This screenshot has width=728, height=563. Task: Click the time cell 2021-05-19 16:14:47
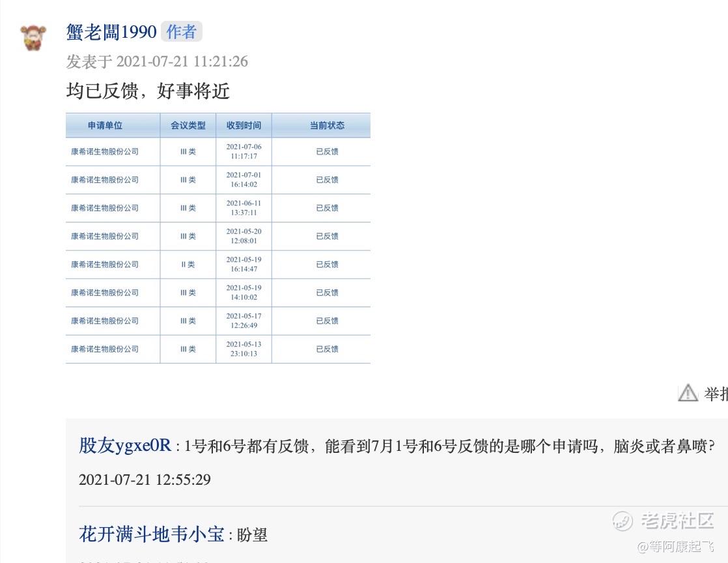click(x=244, y=265)
